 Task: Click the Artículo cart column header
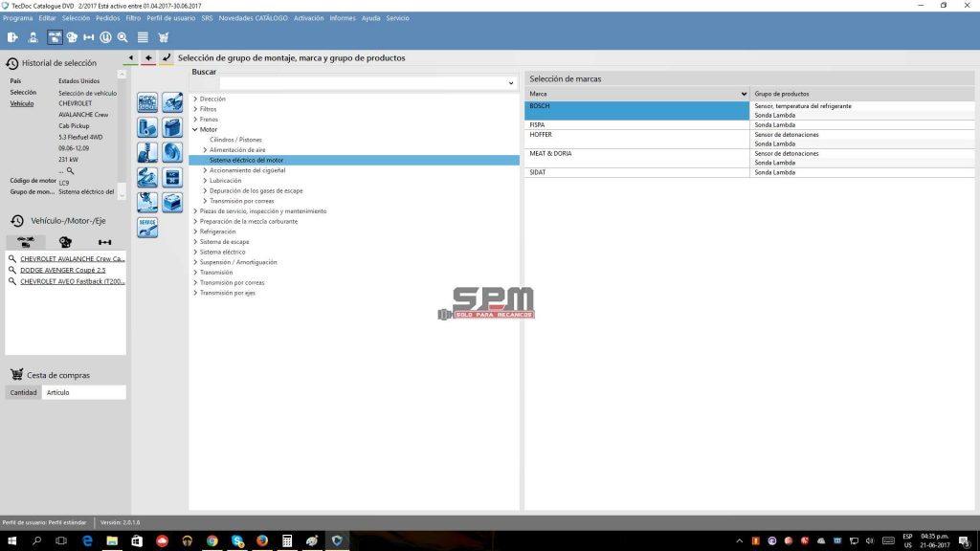click(84, 393)
